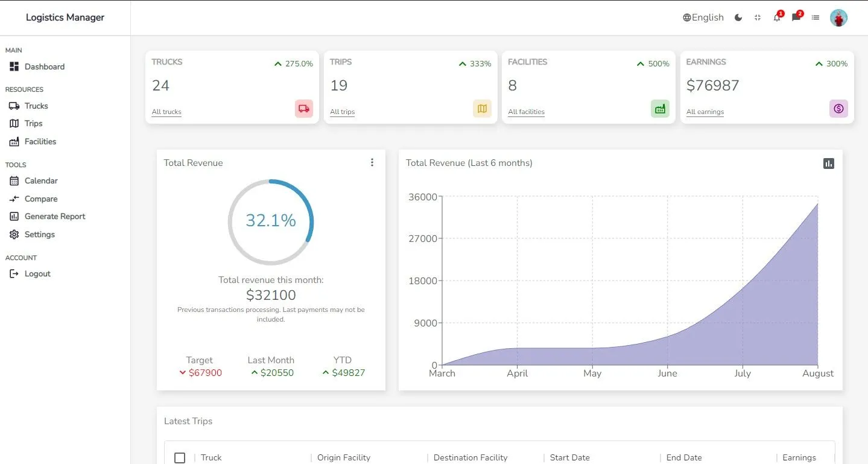Screen dimensions: 868x464
Task: Open the All trucks link
Action: (x=166, y=112)
